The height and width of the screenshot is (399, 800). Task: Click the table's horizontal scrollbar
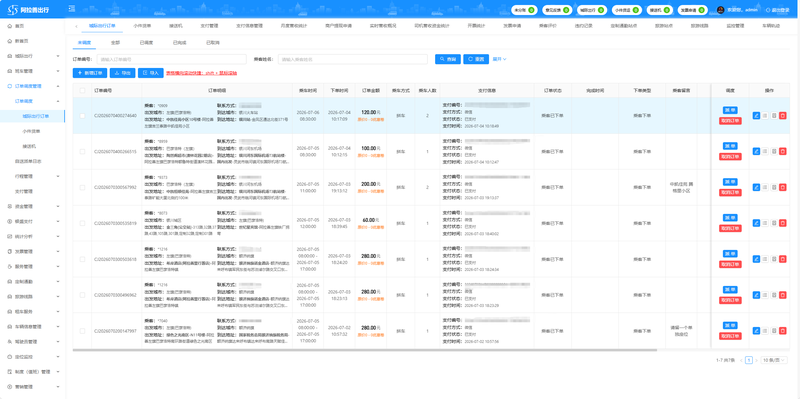(x=365, y=350)
